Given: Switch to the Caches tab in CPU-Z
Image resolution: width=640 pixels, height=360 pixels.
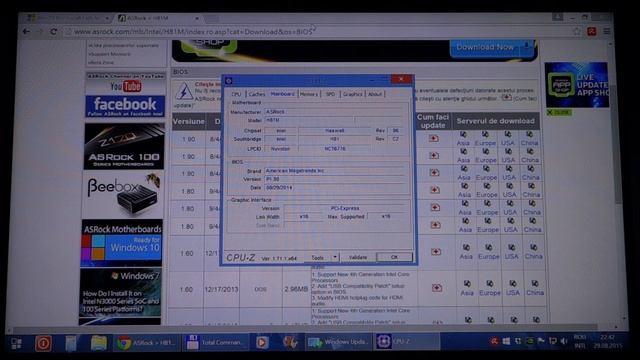Looking at the screenshot, I should (x=257, y=94).
